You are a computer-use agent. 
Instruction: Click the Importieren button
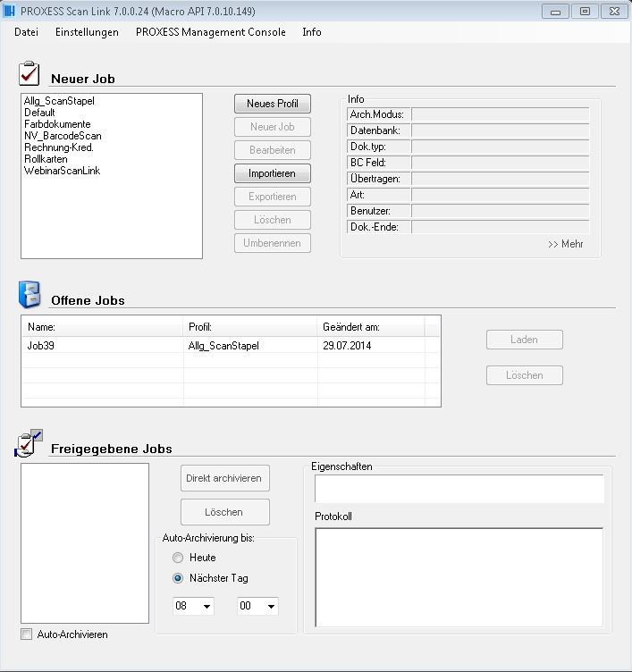[x=273, y=173]
